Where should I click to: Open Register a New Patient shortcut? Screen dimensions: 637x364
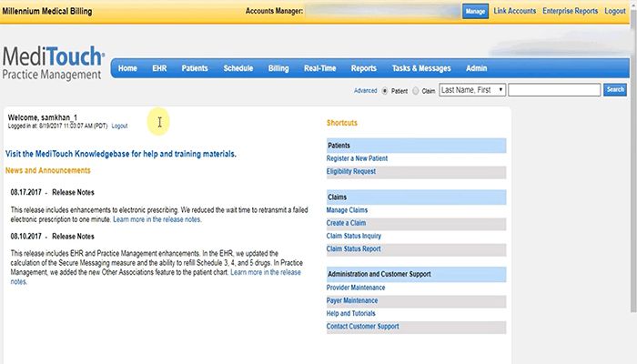(357, 158)
